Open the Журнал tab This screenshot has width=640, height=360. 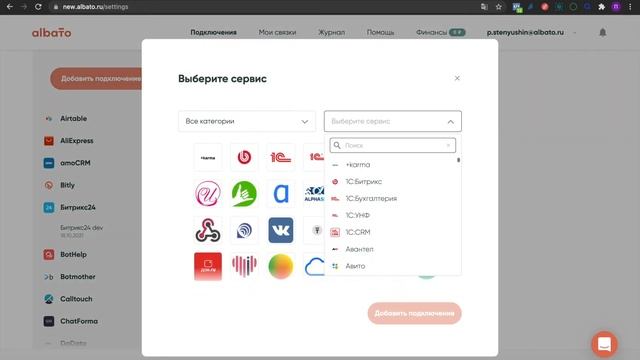point(331,32)
